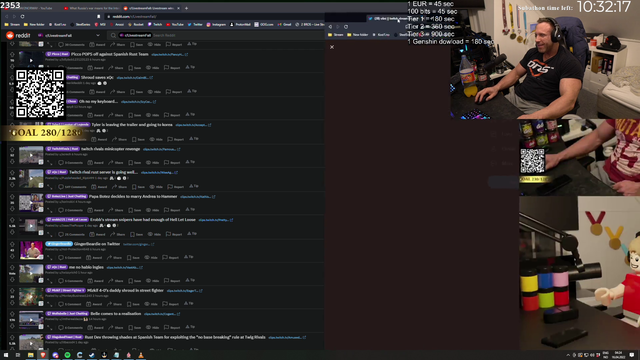Reload page in the right browser window
This screenshot has height=360, width=640.
coord(346,27)
